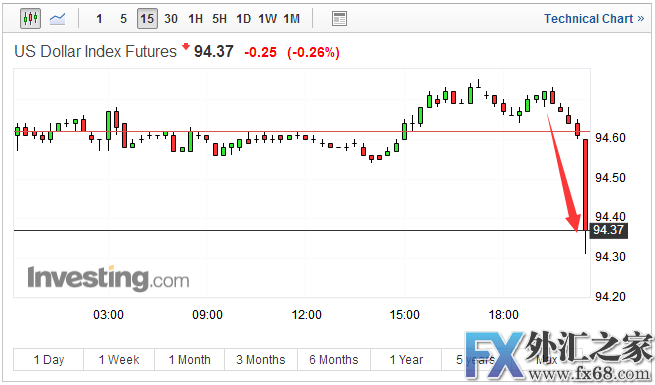
Task: Click the 03:00 time axis label
Action: [x=108, y=314]
